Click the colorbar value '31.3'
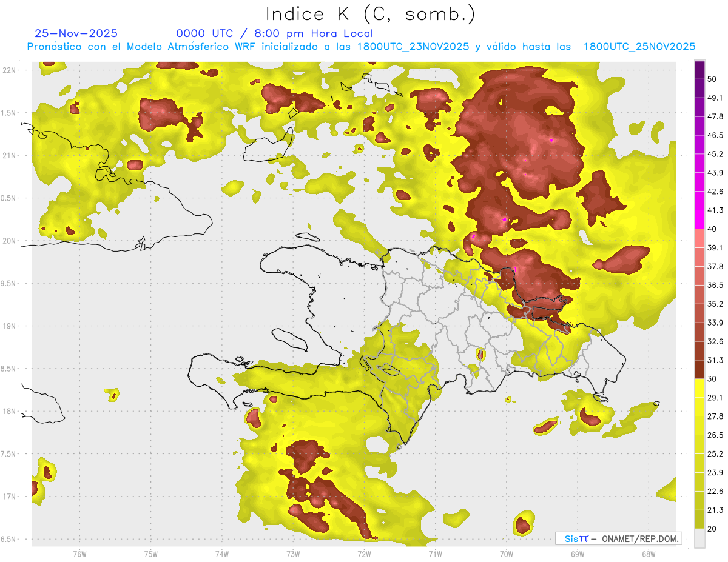This screenshot has width=728, height=562. pos(715,360)
